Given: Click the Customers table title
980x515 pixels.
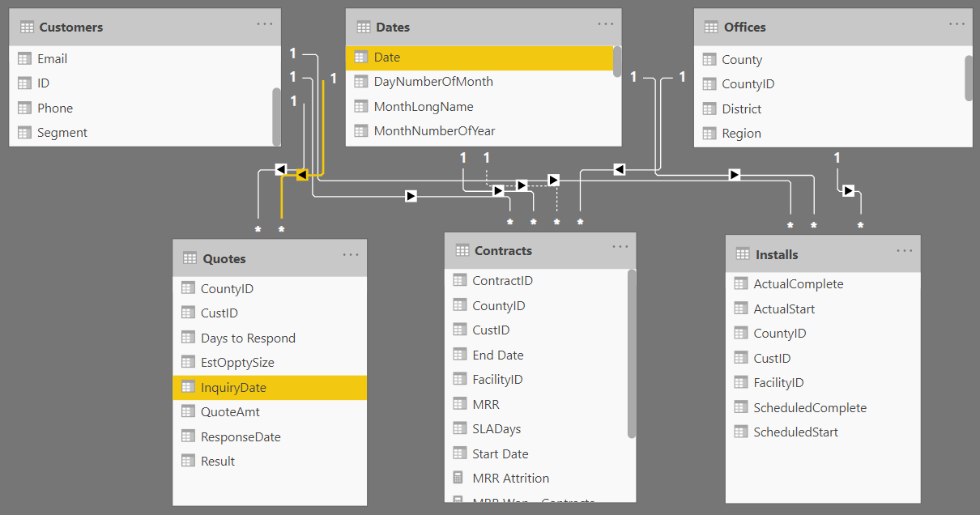Looking at the screenshot, I should coord(71,27).
